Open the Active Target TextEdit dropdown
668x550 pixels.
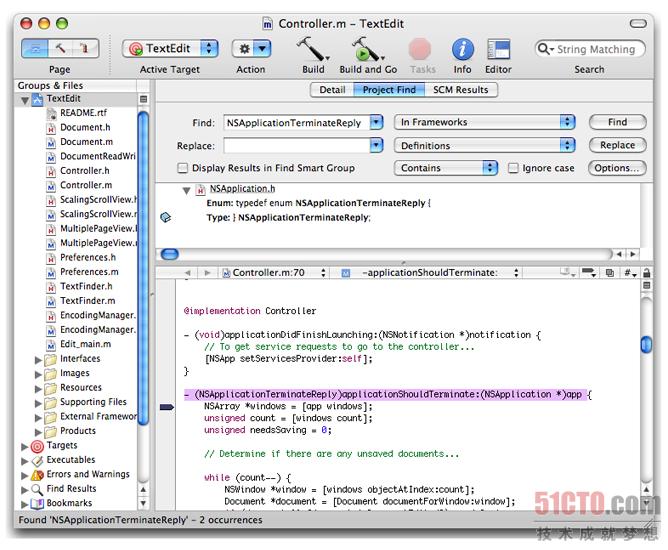(170, 49)
